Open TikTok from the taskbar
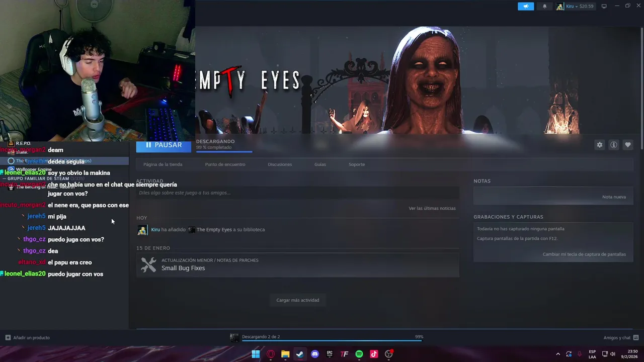The height and width of the screenshot is (362, 644). pyautogui.click(x=374, y=354)
